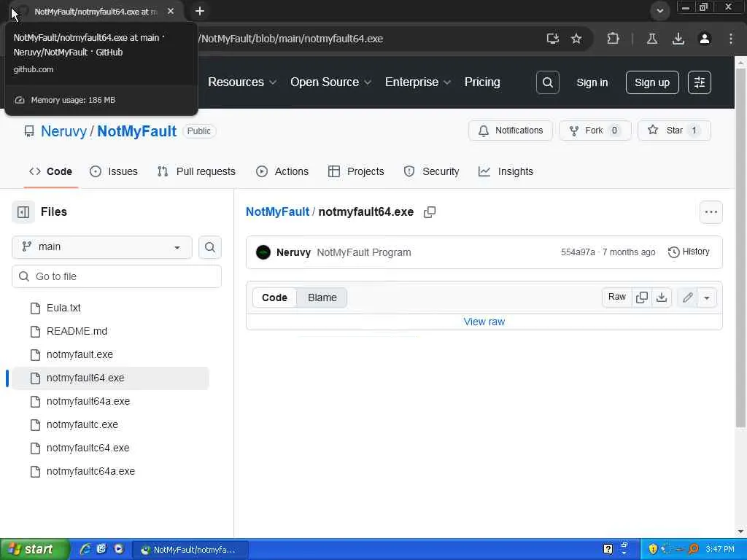This screenshot has height=560, width=747.
Task: Open Windows Start menu
Action: [34, 549]
